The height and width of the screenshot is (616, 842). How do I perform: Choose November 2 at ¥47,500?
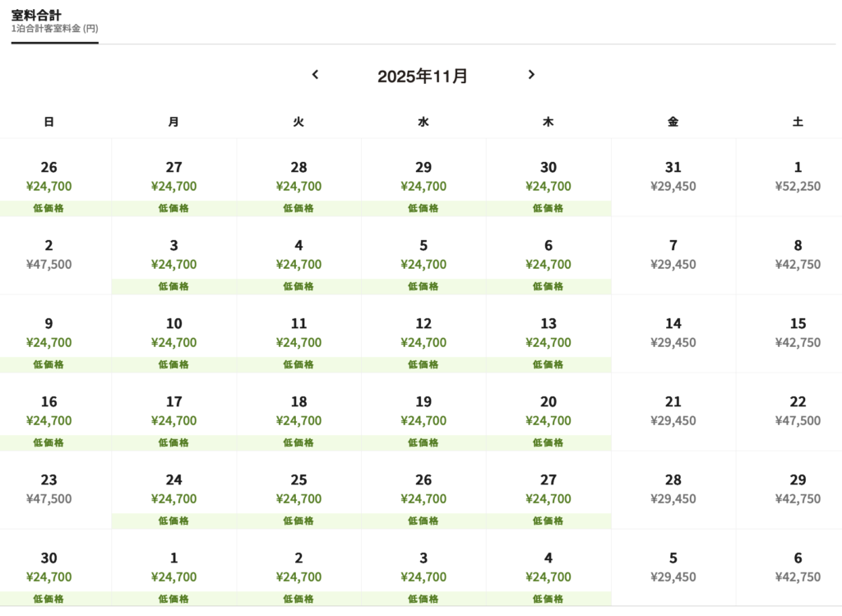[49, 256]
